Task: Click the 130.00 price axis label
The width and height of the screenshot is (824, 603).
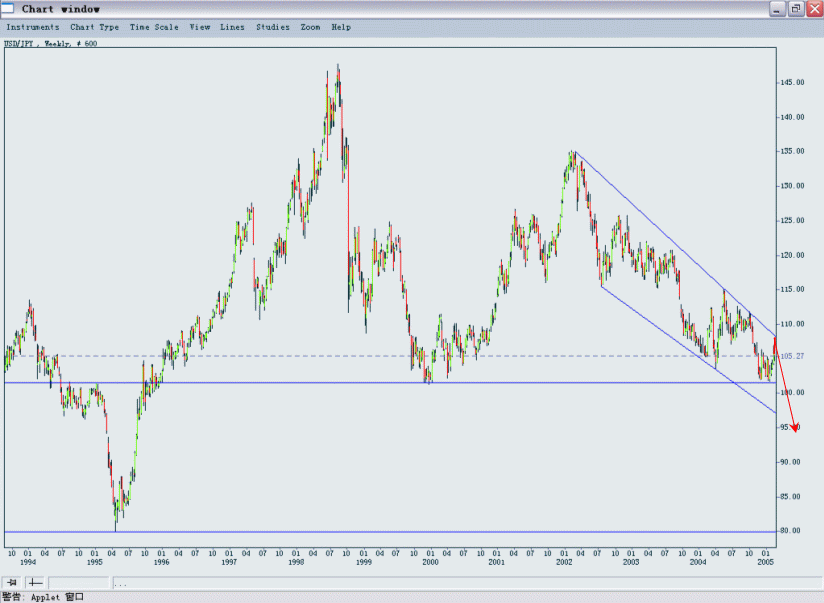Action: click(792, 186)
